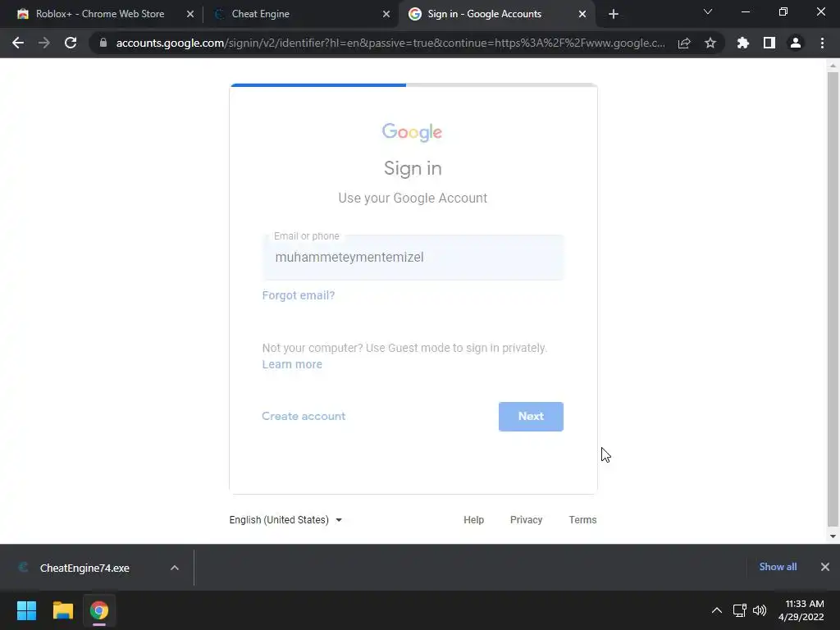
Task: Open the Help link
Action: click(x=473, y=519)
